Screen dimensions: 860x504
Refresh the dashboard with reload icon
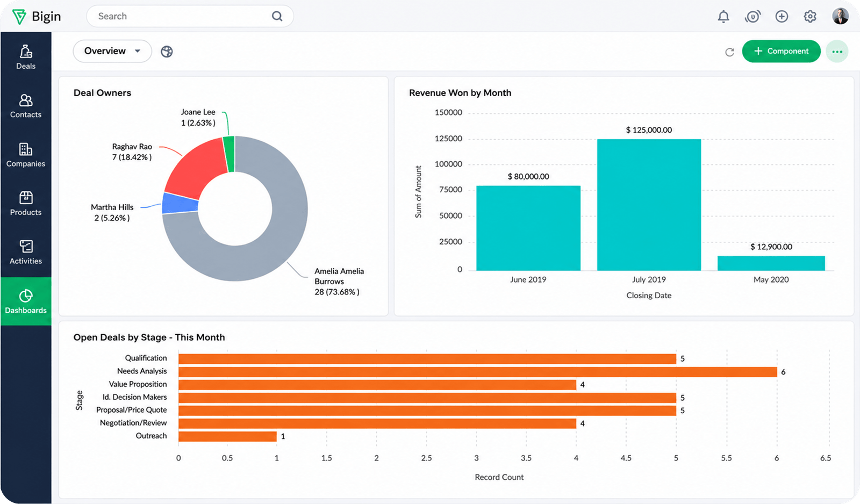tap(729, 52)
